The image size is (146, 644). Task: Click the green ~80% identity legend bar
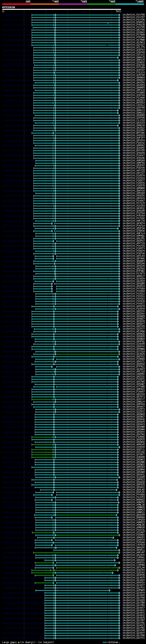(x=101, y=4)
